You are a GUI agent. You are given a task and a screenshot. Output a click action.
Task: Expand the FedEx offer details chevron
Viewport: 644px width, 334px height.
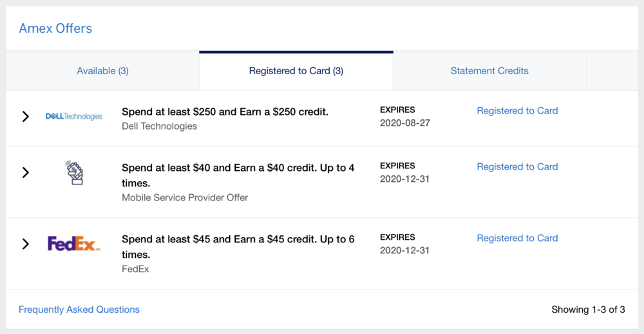pos(26,244)
